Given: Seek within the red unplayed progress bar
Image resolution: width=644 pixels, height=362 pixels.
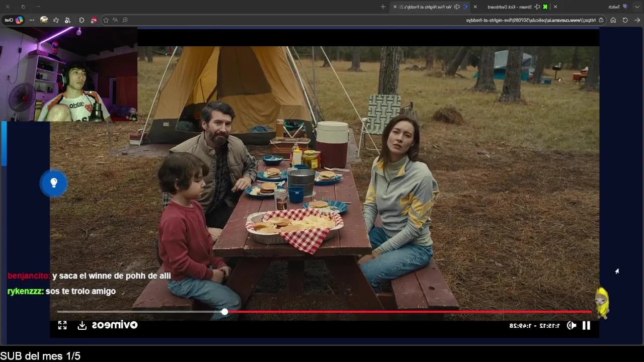Looking at the screenshot, I should (x=409, y=312).
